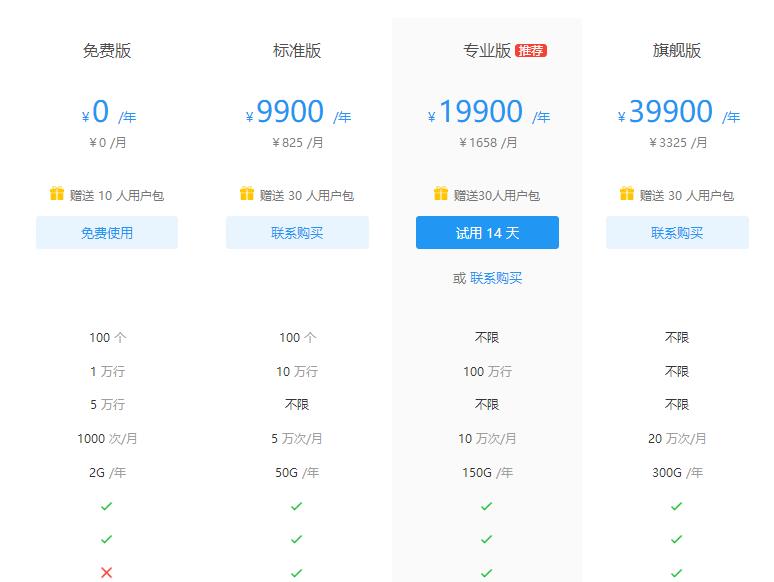
Task: Click the ¥9900 /年 price
Action: pos(298,112)
